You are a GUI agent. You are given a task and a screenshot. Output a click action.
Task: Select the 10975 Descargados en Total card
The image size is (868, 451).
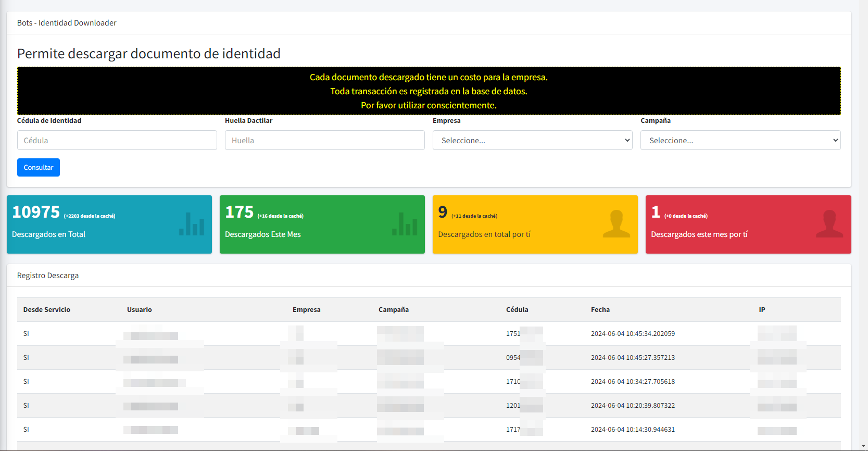click(x=109, y=224)
